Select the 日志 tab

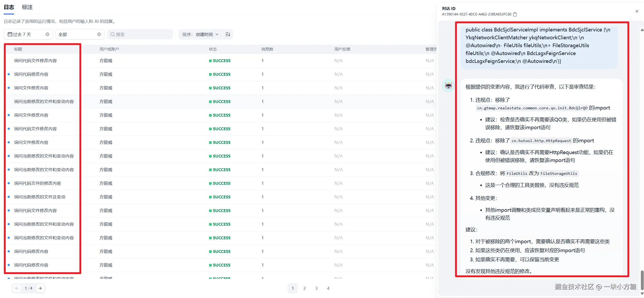click(9, 7)
